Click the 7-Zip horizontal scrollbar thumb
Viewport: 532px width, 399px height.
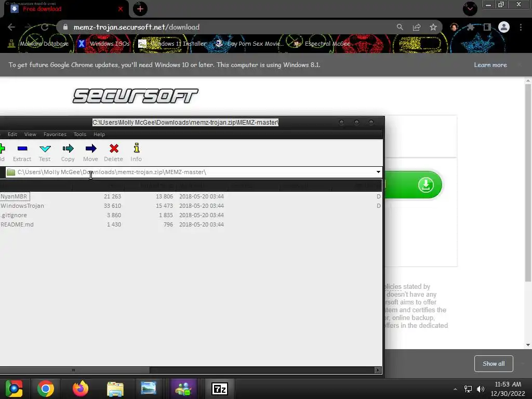point(74,370)
